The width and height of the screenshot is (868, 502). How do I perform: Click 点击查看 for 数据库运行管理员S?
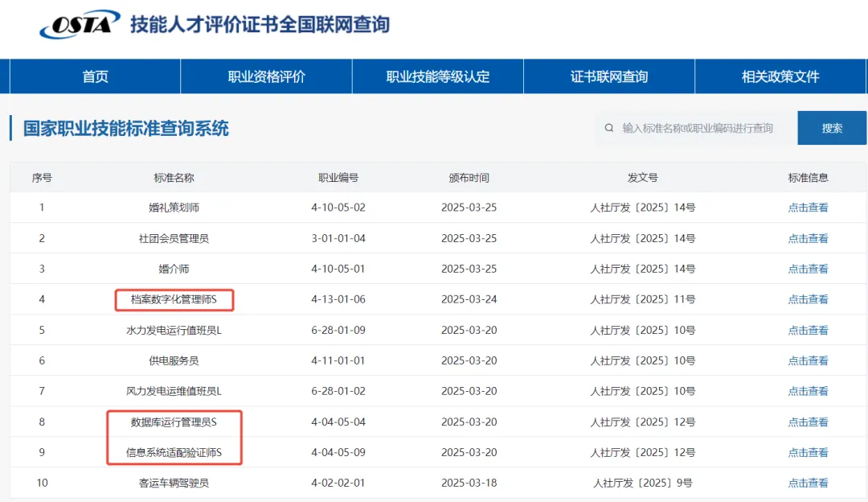(808, 422)
